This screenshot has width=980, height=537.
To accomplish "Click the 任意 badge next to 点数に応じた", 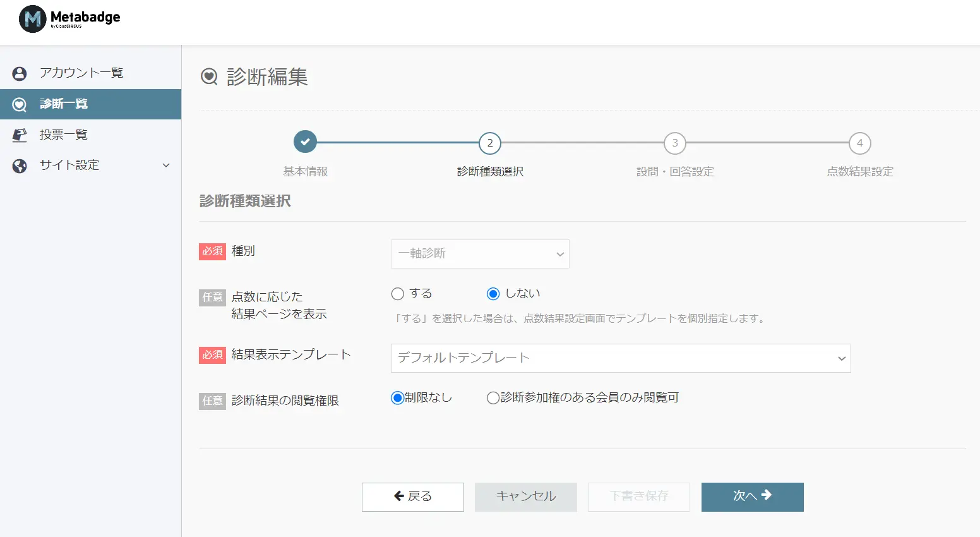I will pyautogui.click(x=212, y=298).
